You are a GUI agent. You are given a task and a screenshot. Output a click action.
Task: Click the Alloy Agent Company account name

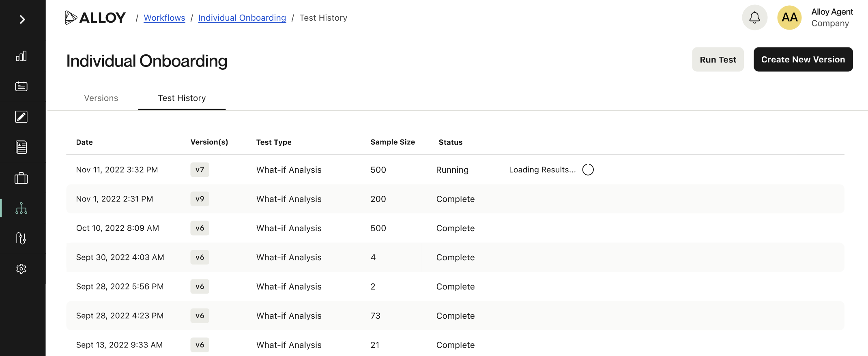click(832, 17)
